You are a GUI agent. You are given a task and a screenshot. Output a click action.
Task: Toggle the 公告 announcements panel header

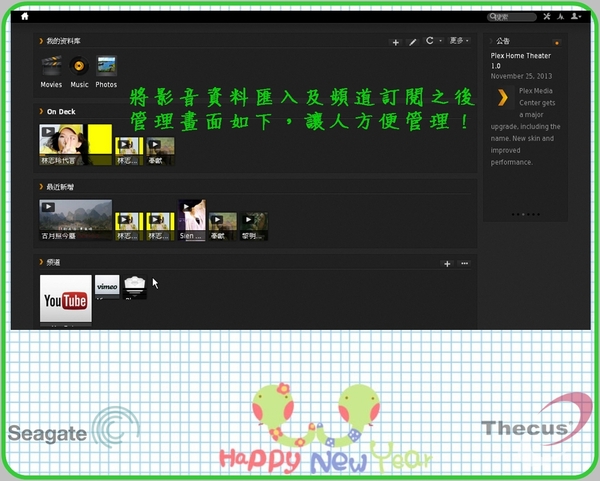500,41
